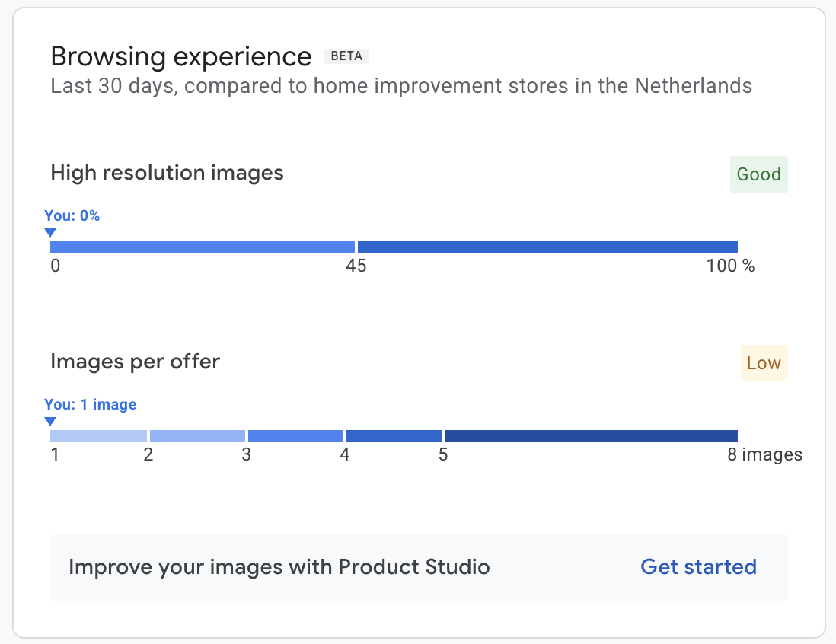Click the High resolution images title

click(167, 173)
